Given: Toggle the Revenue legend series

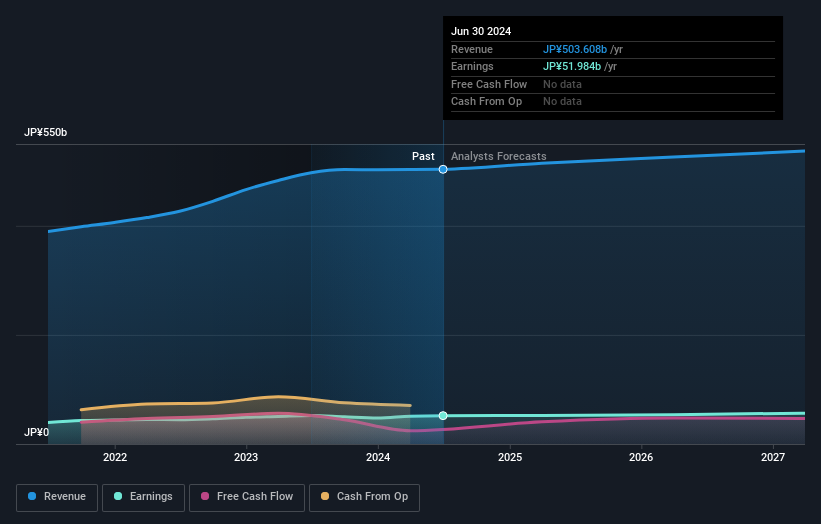Looking at the screenshot, I should 57,497.
